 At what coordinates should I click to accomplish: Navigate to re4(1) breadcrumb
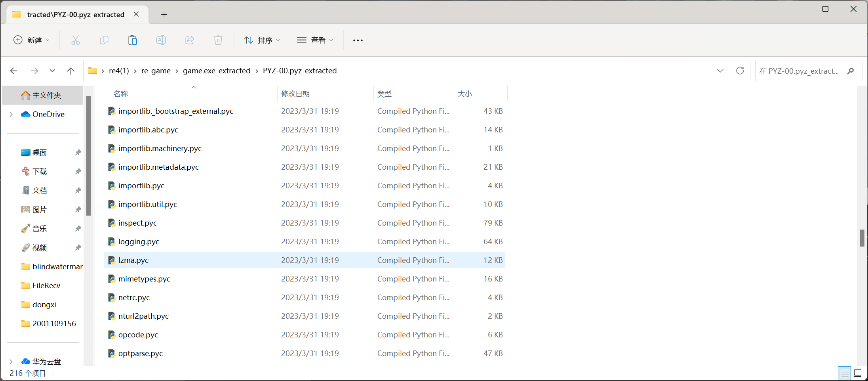(x=119, y=71)
